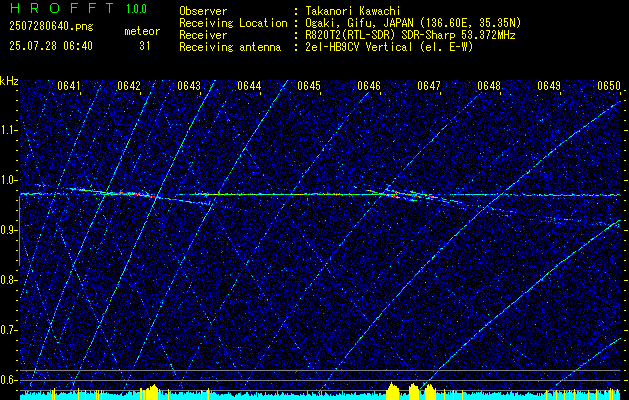
Task: Click the R820T2(RTL-SDR) SDR-Sharp receiver text
Action: (410, 35)
